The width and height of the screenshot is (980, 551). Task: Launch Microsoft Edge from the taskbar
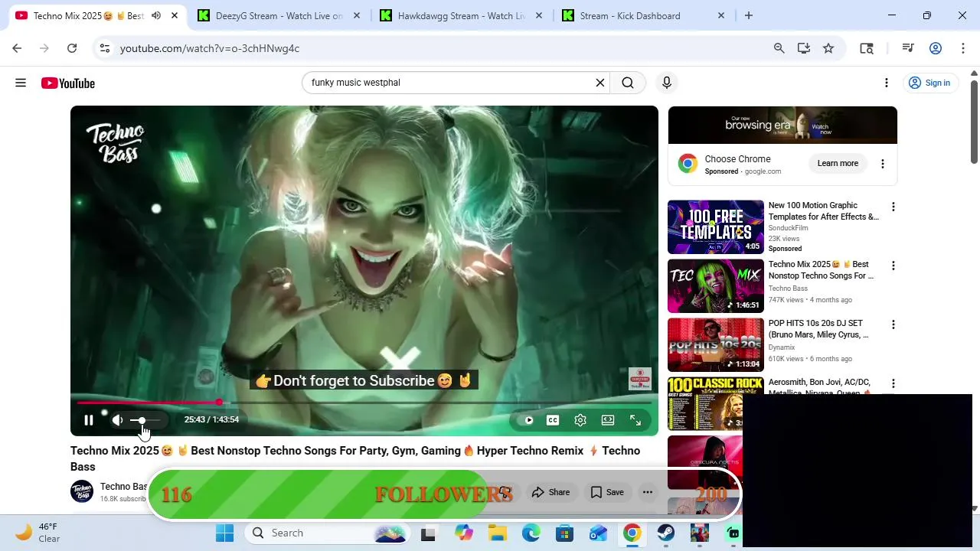click(531, 533)
